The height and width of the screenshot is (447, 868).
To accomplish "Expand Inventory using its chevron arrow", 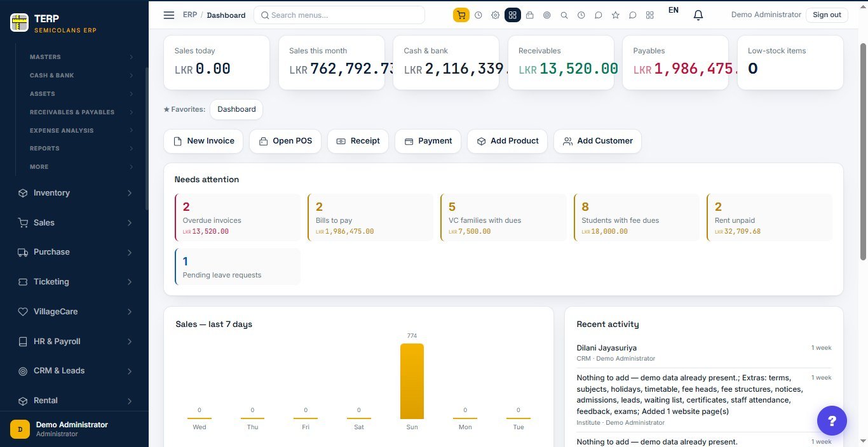I will 130,193.
